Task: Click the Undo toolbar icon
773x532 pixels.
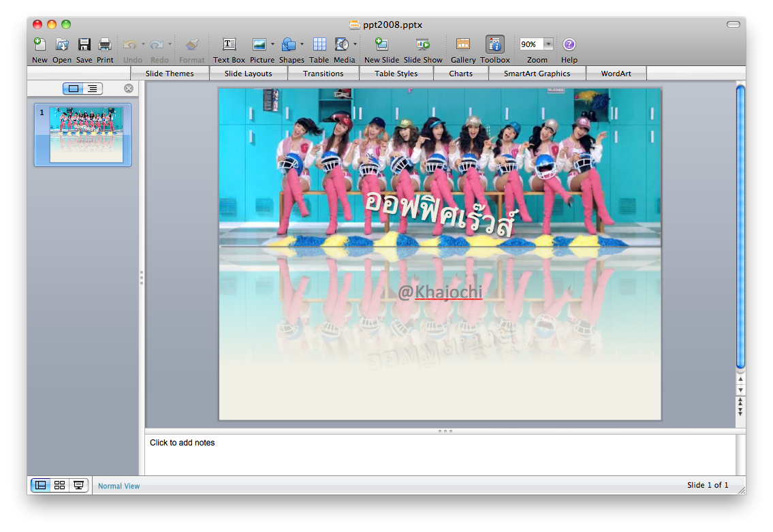Action: pos(129,44)
